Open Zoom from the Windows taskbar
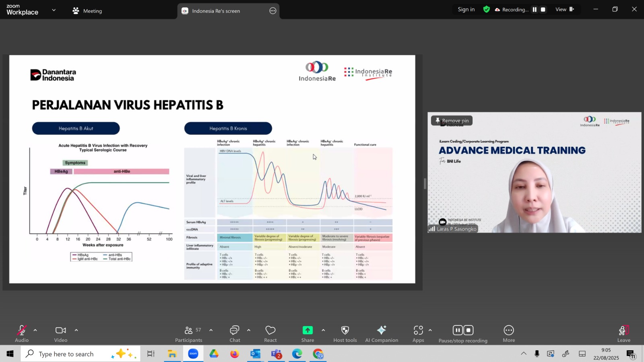The height and width of the screenshot is (362, 644). [x=193, y=354]
